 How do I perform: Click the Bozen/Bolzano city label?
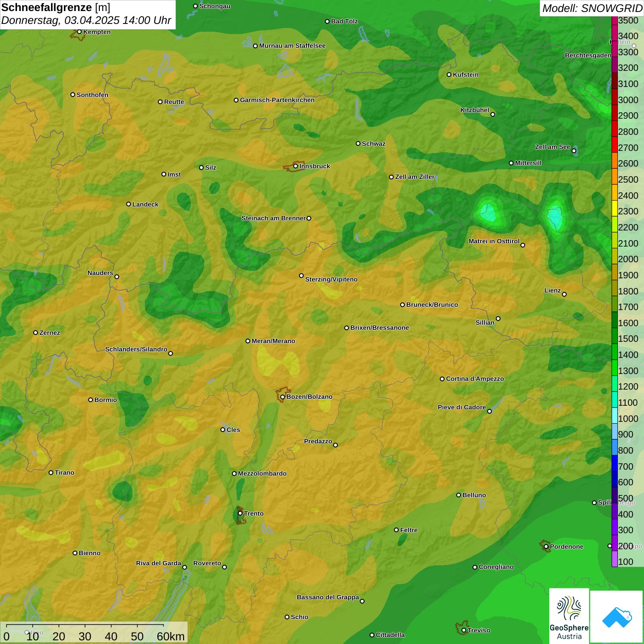point(309,397)
